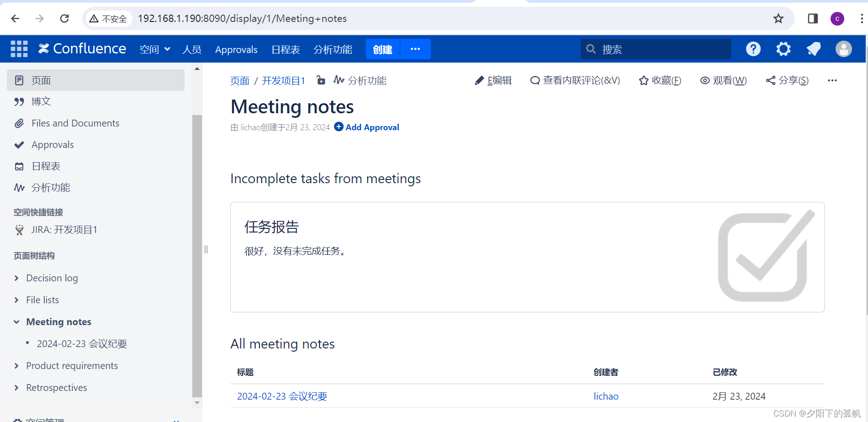Screen dimensions: 868x422
Task: Open the create more options ellipsis dropdown
Action: [x=415, y=49]
